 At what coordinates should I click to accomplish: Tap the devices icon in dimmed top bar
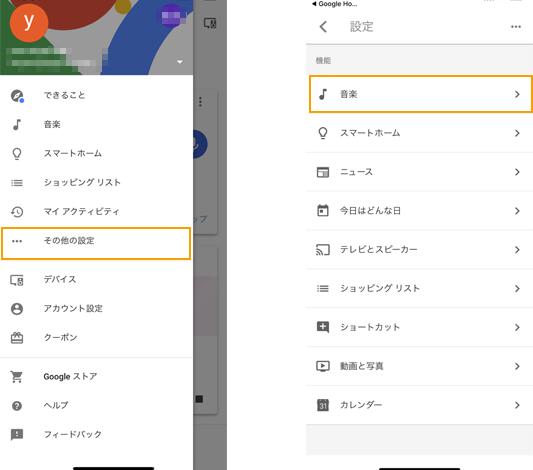210,23
